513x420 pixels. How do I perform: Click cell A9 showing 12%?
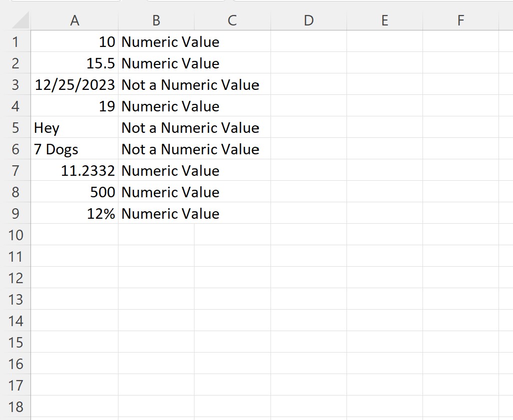(75, 214)
